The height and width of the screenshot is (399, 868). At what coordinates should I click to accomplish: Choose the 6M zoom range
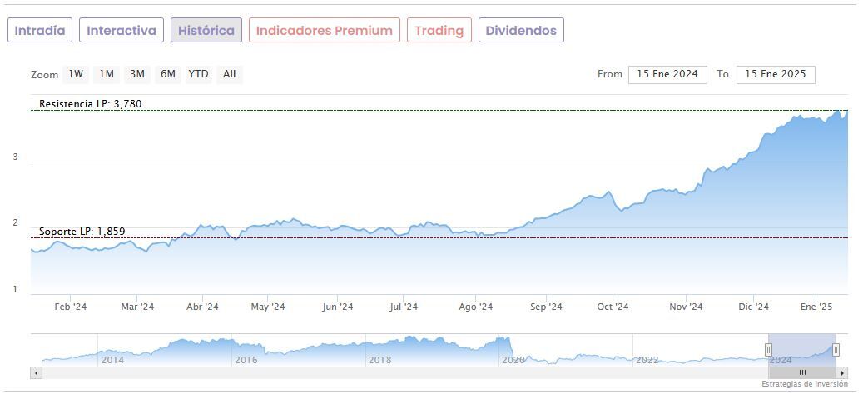pyautogui.click(x=168, y=74)
